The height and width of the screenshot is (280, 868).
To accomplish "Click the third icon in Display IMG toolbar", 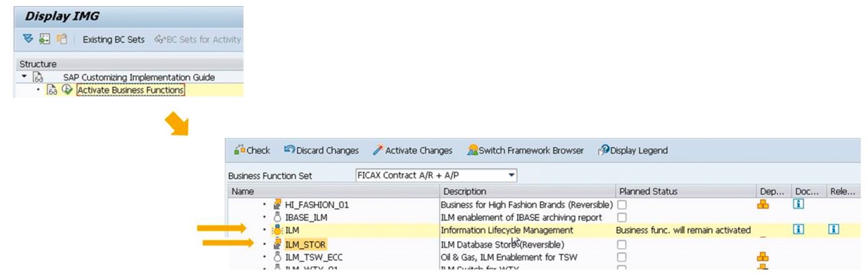I will [x=61, y=39].
